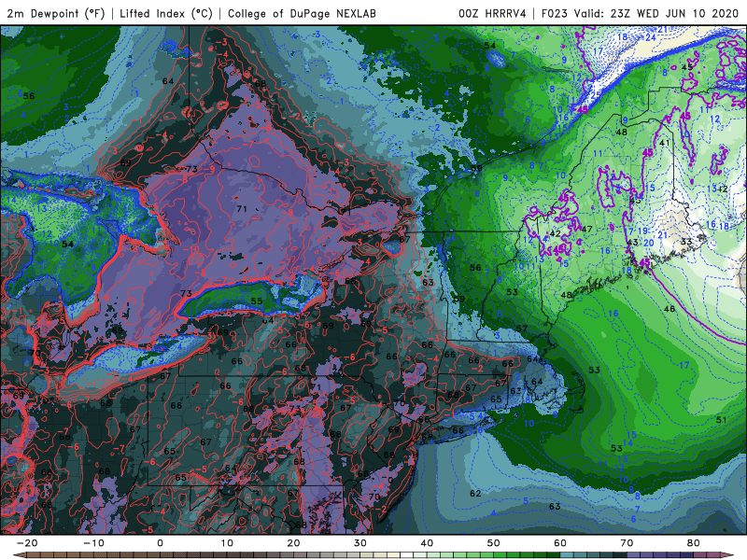This screenshot has height=560, width=747.
Task: Click the black 47 dewpoint value
Action: pos(587,229)
